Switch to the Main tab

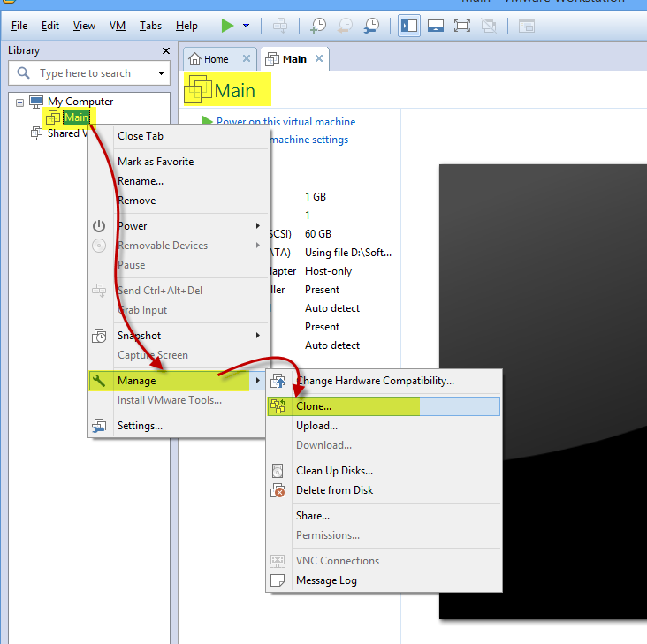pos(294,59)
